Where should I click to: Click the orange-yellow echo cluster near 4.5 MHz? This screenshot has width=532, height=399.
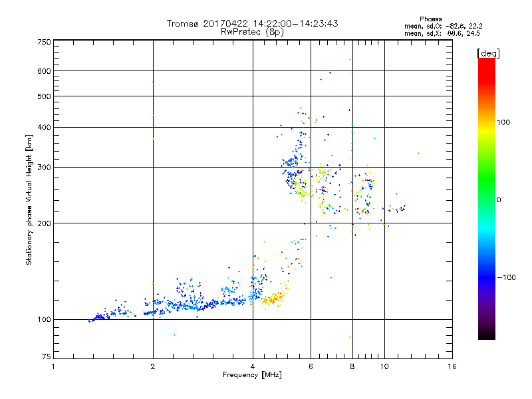[x=273, y=299]
